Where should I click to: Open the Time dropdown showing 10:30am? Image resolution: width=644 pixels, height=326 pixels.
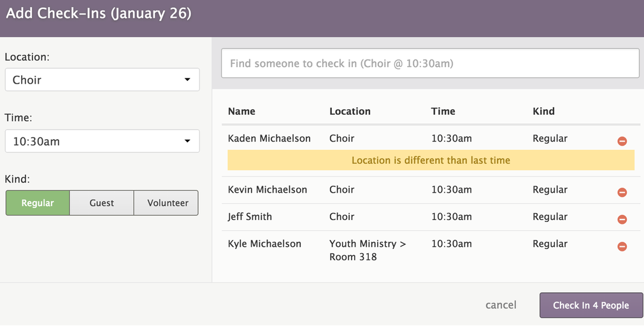pos(102,142)
